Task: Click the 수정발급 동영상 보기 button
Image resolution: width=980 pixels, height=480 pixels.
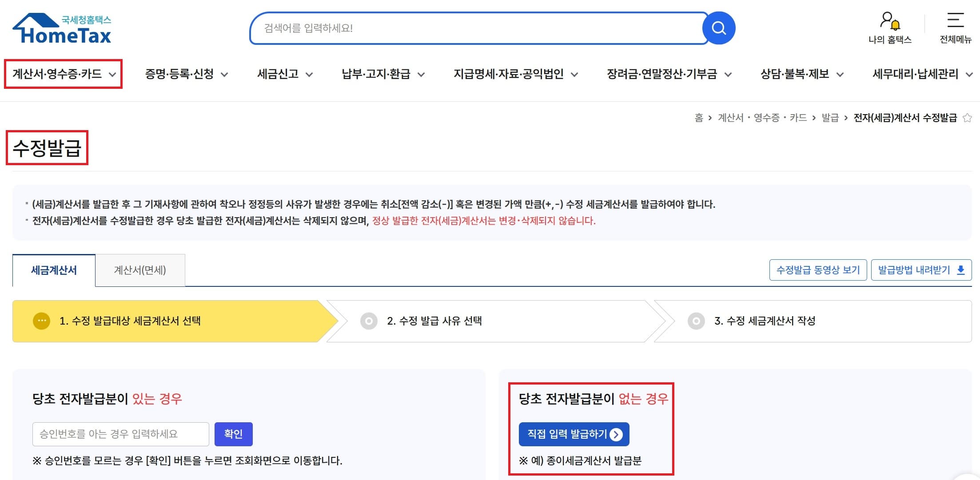Action: (818, 270)
